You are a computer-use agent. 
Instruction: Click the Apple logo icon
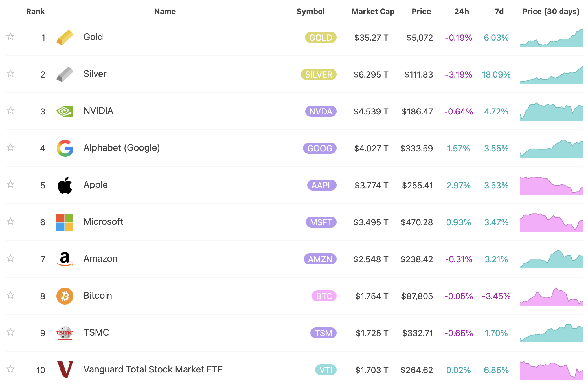[65, 185]
